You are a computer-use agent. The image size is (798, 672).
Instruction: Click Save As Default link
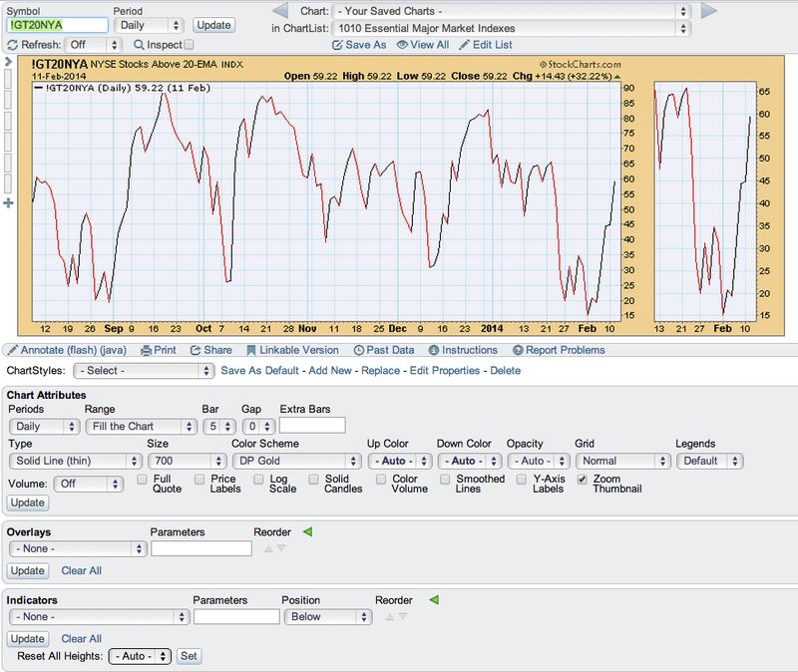coord(260,370)
